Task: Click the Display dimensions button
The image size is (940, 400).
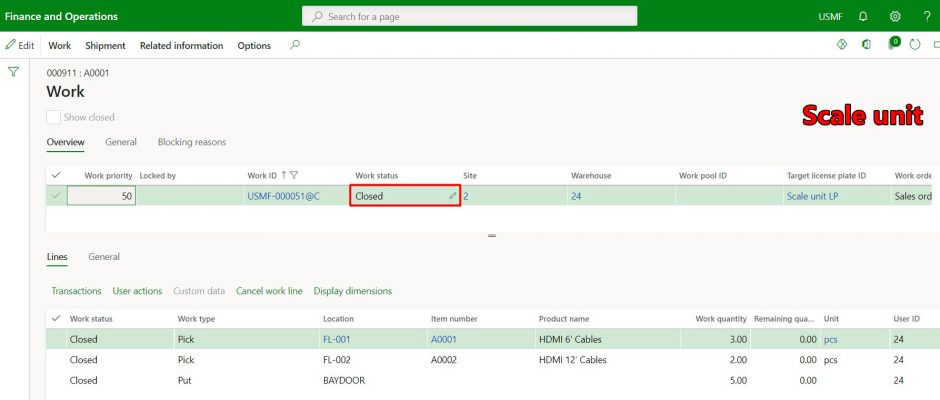Action: pyautogui.click(x=352, y=291)
